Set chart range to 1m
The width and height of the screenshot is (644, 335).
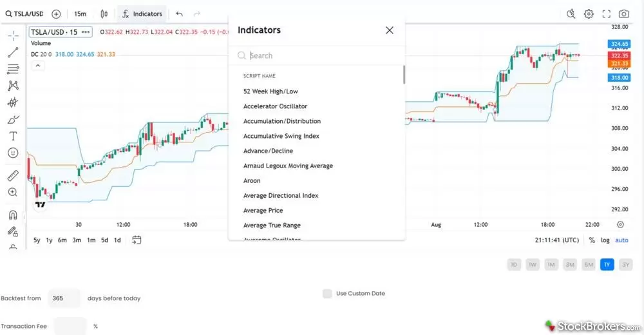click(x=91, y=240)
